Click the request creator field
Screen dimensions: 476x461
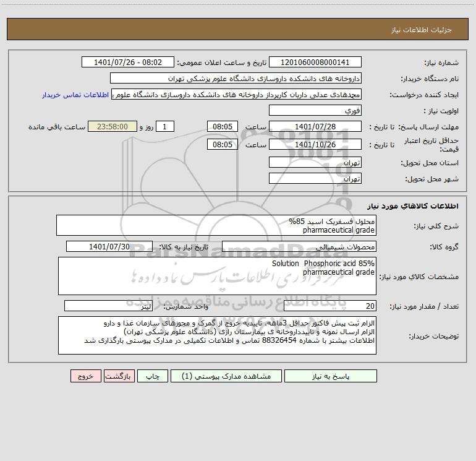coord(237,94)
